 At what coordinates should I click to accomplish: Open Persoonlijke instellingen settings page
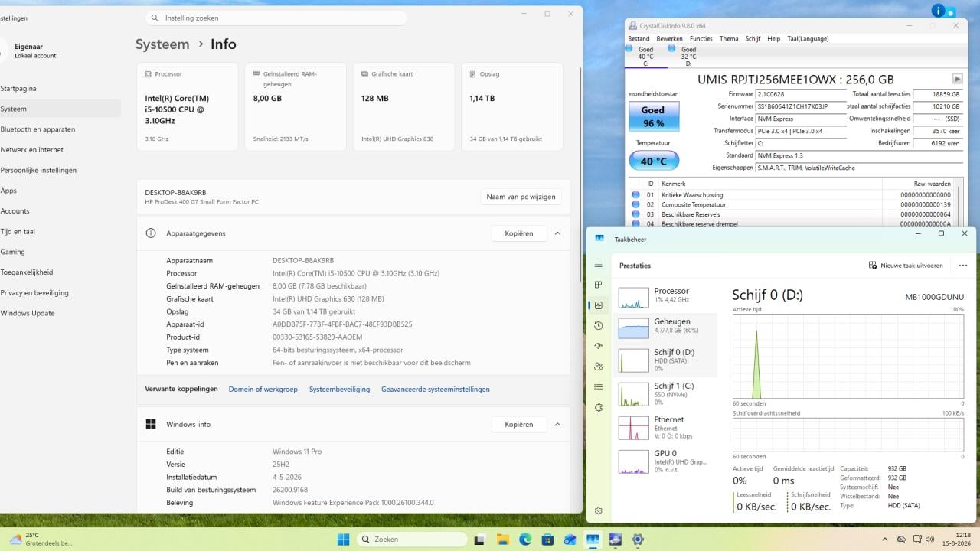tap(60, 170)
